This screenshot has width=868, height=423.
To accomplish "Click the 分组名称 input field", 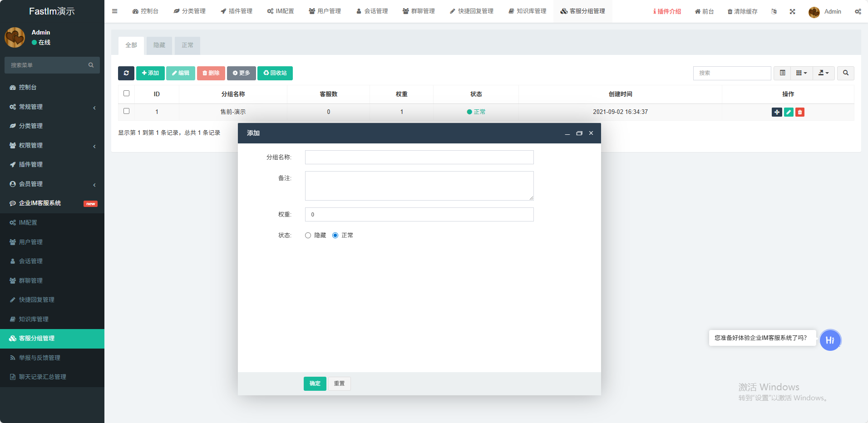I will point(419,157).
